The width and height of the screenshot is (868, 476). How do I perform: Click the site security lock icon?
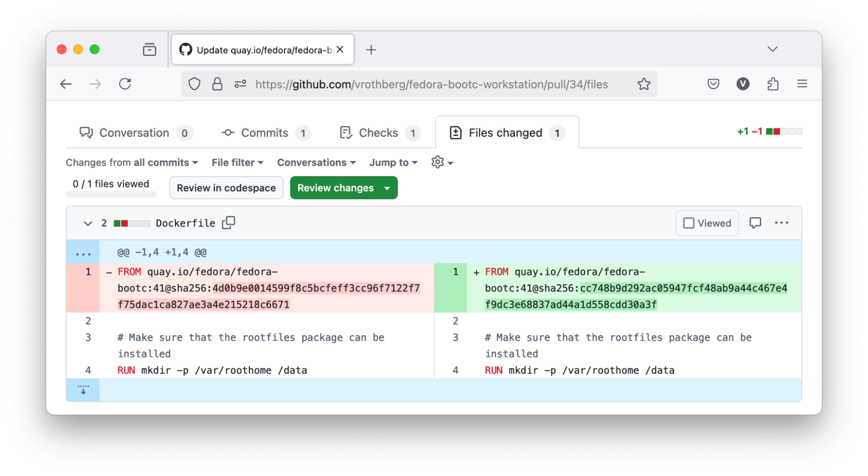click(217, 84)
